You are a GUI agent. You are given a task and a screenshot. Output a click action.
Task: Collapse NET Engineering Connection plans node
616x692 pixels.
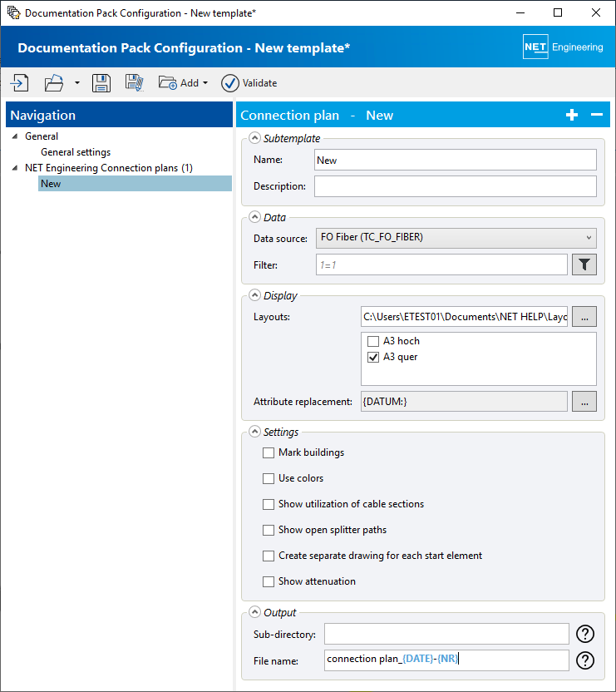click(x=15, y=168)
